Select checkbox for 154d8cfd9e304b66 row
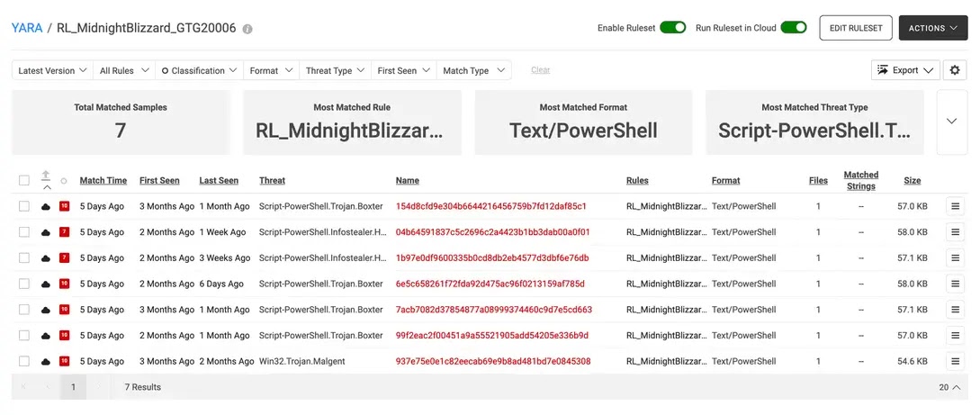This screenshot has height=415, width=980. click(x=23, y=206)
